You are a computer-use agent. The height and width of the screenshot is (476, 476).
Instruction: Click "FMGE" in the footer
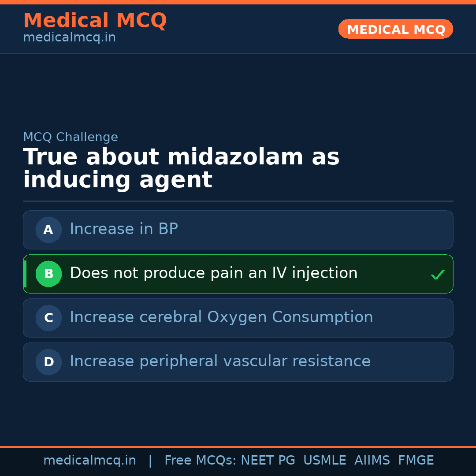point(416,461)
